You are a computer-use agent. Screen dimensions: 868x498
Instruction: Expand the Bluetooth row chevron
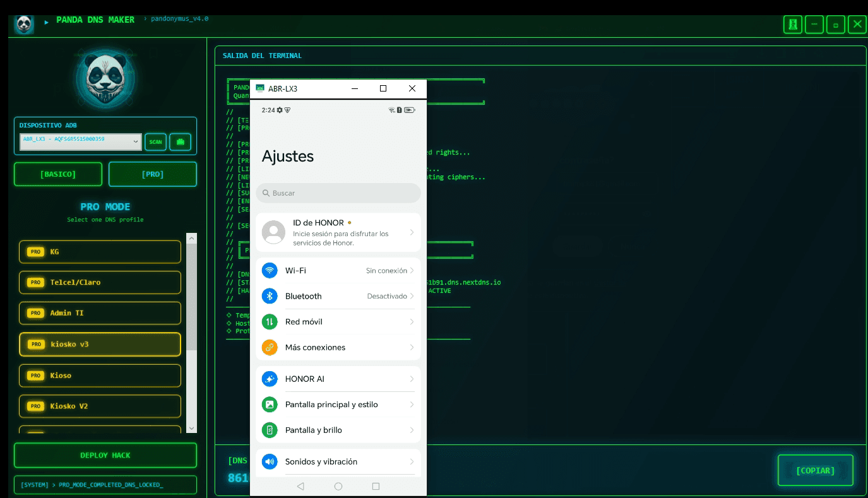point(412,296)
